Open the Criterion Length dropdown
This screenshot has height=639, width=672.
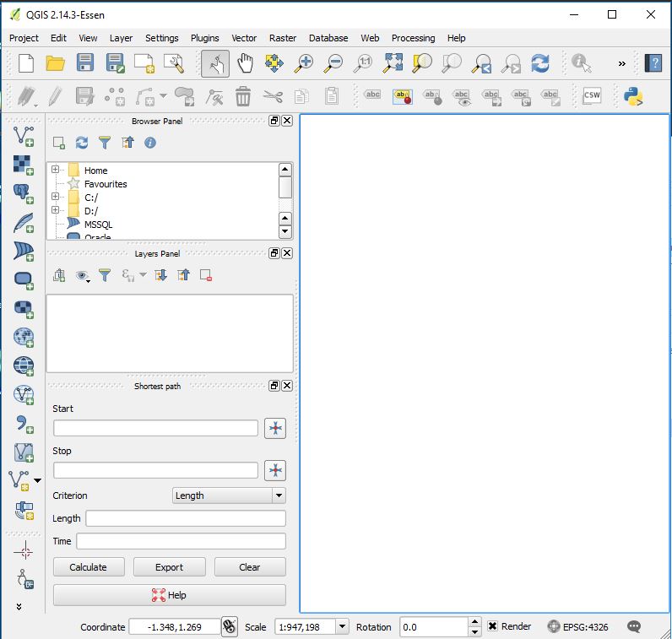click(279, 495)
